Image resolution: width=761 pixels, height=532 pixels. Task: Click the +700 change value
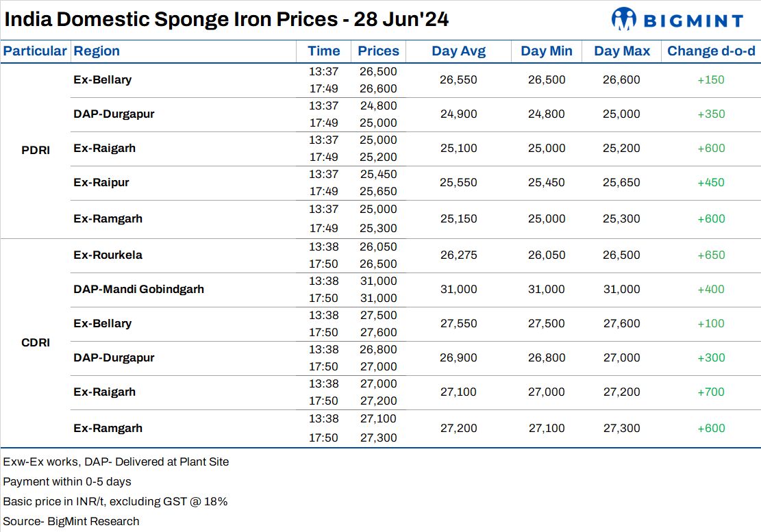[x=710, y=392]
